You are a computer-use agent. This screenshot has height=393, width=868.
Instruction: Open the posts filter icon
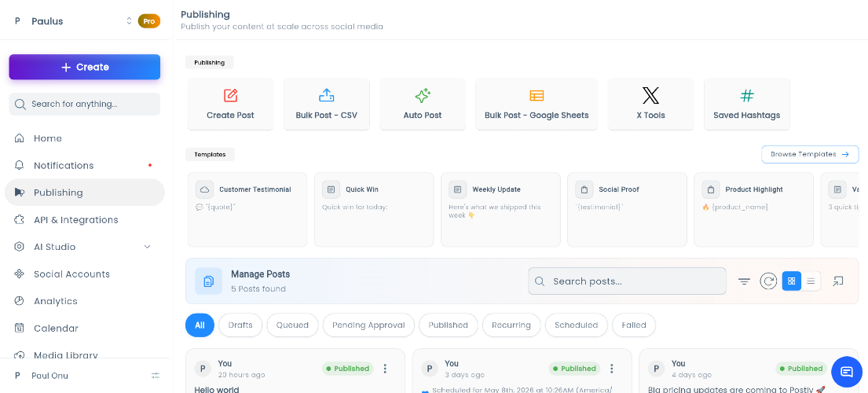pyautogui.click(x=744, y=281)
